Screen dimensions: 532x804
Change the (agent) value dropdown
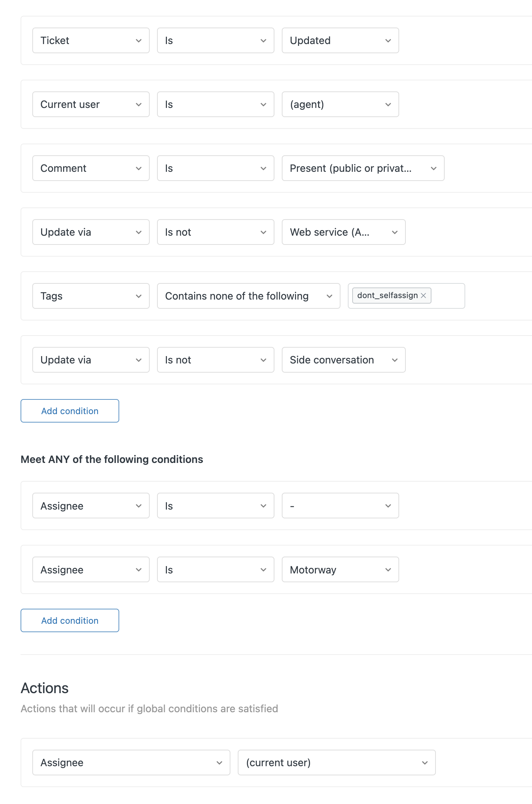click(x=340, y=104)
